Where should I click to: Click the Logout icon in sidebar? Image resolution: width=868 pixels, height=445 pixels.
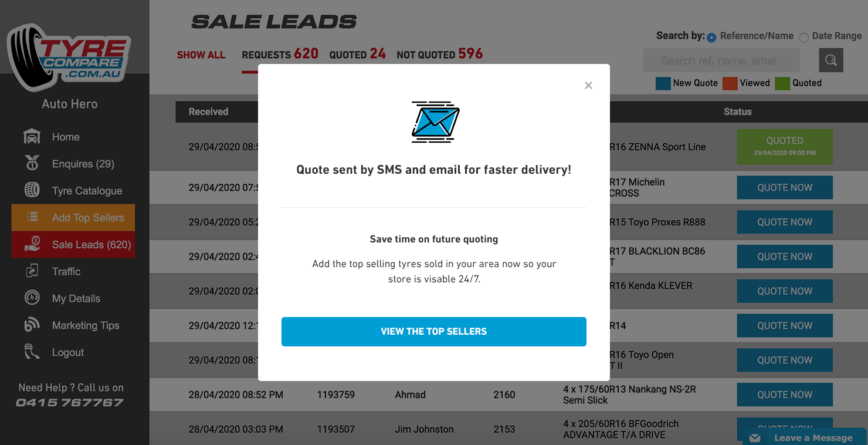(32, 352)
